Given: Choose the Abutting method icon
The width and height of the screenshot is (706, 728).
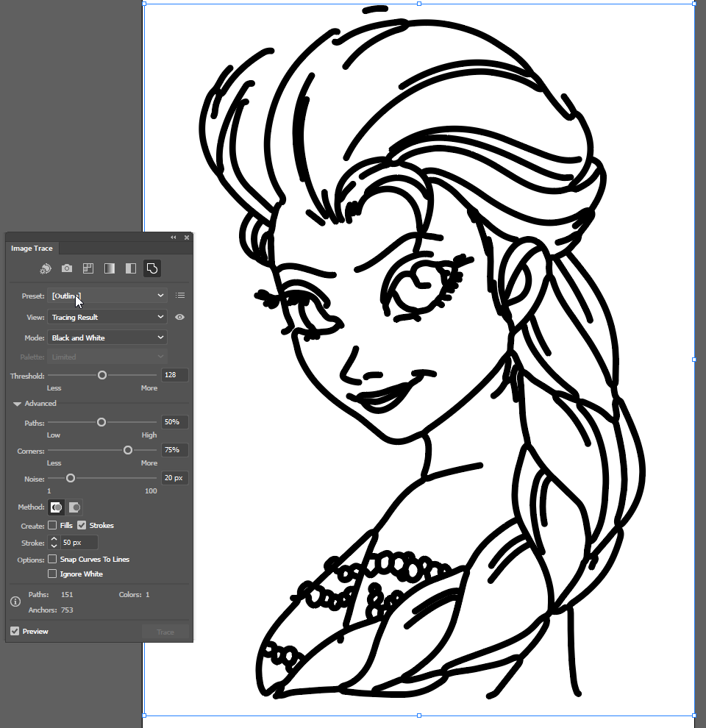Looking at the screenshot, I should (56, 507).
